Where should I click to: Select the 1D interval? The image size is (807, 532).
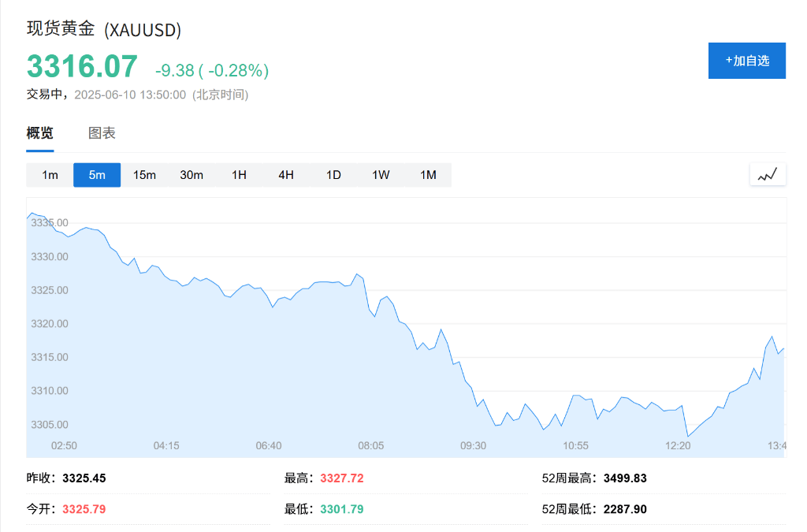click(x=333, y=175)
